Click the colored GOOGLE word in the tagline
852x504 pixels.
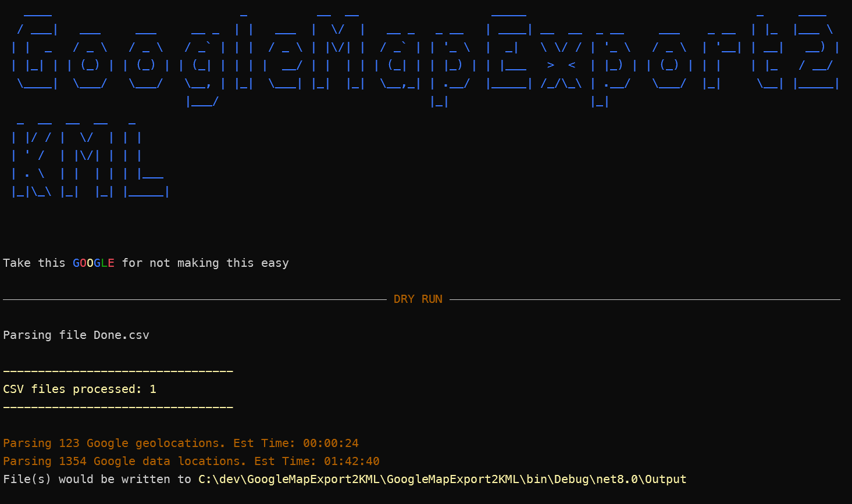coord(93,263)
